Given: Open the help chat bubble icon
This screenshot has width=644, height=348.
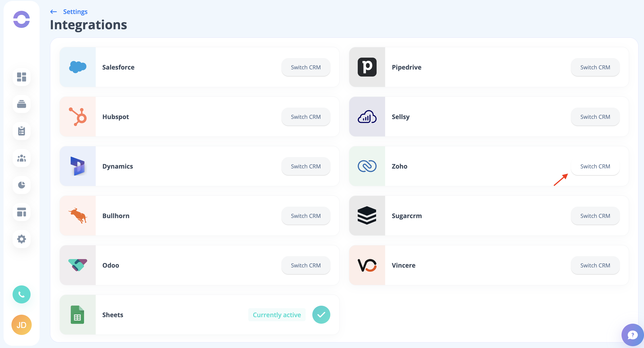Looking at the screenshot, I should point(633,335).
